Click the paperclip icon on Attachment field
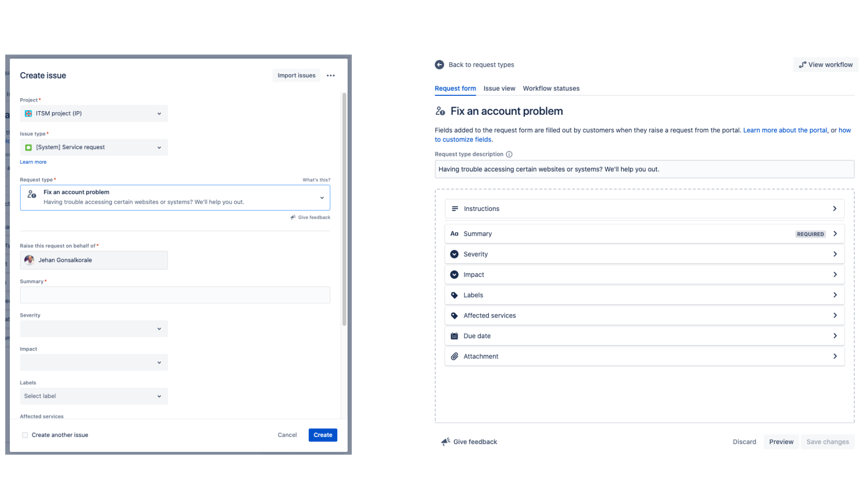 pyautogui.click(x=454, y=356)
